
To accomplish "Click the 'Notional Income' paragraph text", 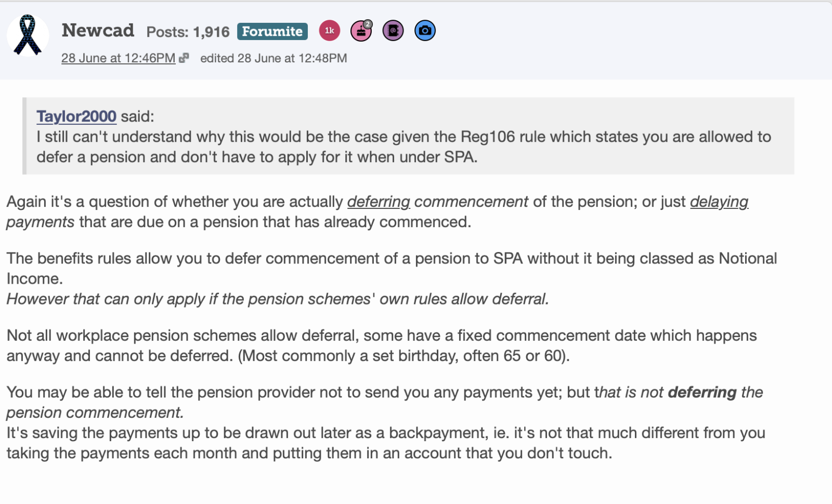I will click(x=391, y=259).
